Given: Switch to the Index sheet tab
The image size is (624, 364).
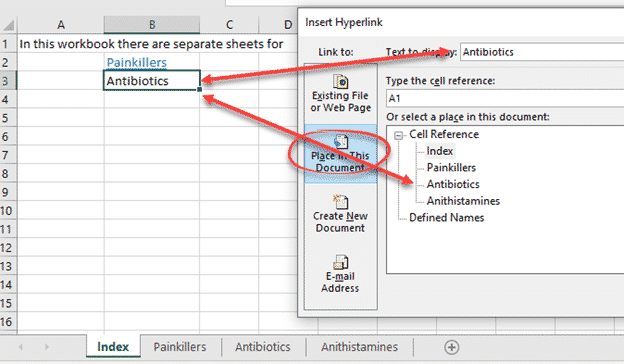Looking at the screenshot, I should [113, 346].
